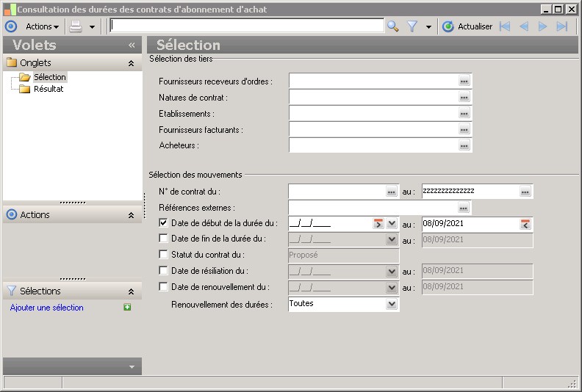Open lookup button for Fournisseurs receveurs d'ordres
The image size is (582, 392).
(x=464, y=81)
